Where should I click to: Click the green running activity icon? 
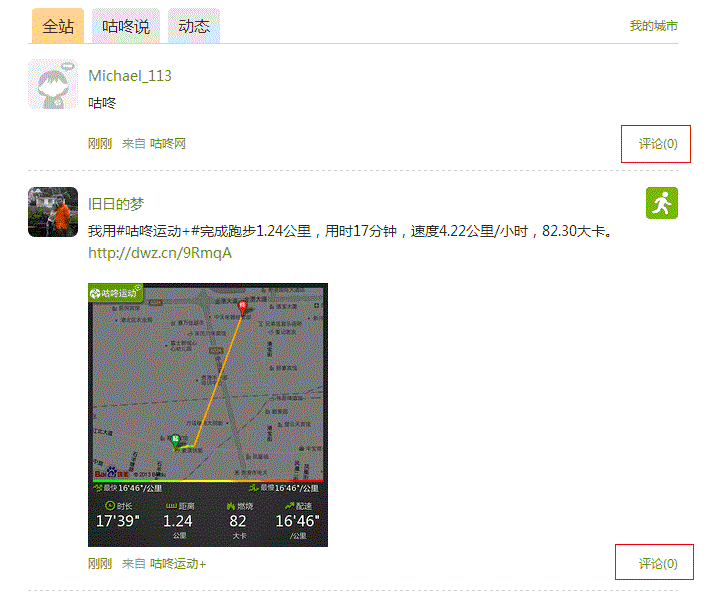tap(662, 203)
